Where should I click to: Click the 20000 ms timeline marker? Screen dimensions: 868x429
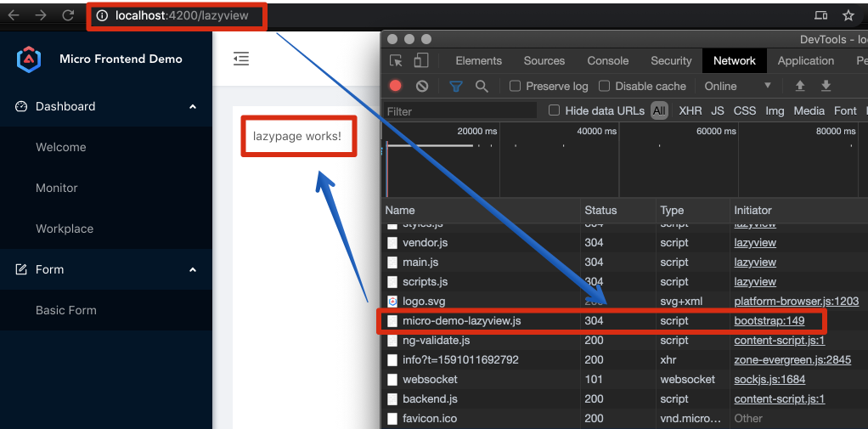[476, 131]
